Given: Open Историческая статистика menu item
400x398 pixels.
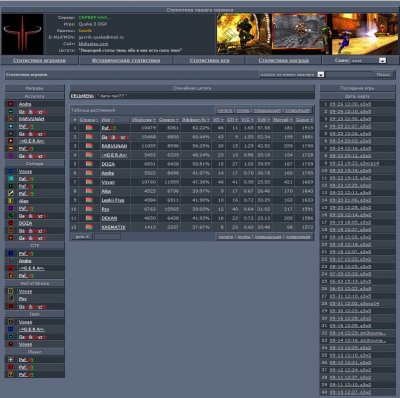Looking at the screenshot, I should [x=126, y=60].
